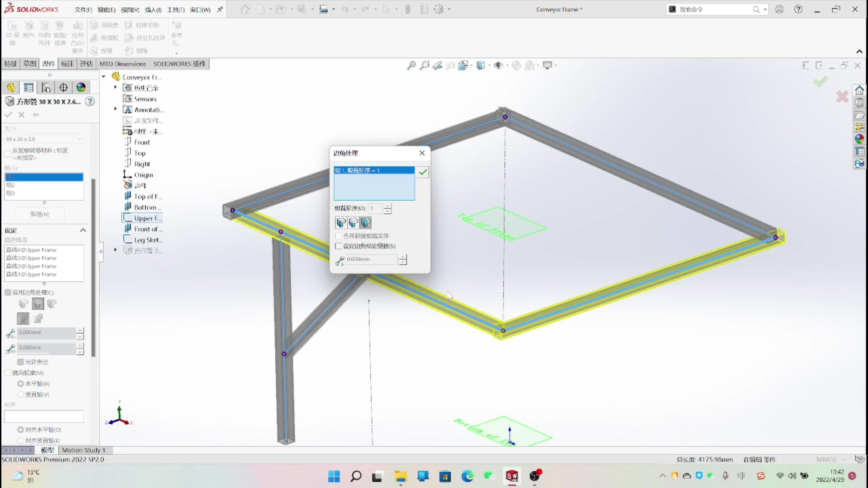Select the end cap corner treatment icon

tap(365, 222)
